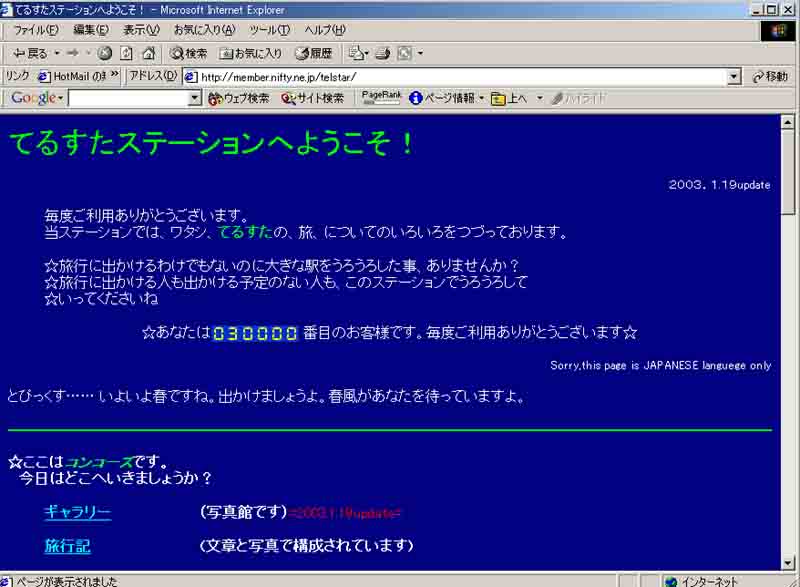Click the vertical scrollbar down arrow
Image resolution: width=800 pixels, height=587 pixels.
tap(788, 563)
